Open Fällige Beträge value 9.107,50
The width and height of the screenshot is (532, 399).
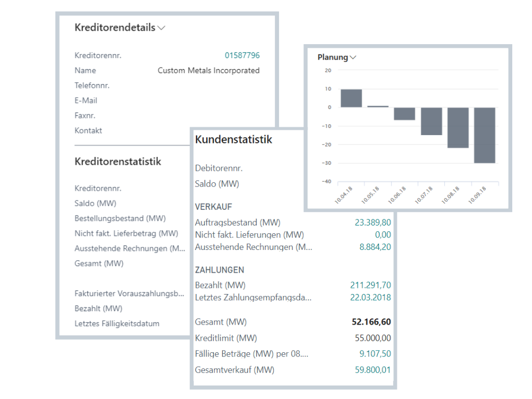pos(375,353)
